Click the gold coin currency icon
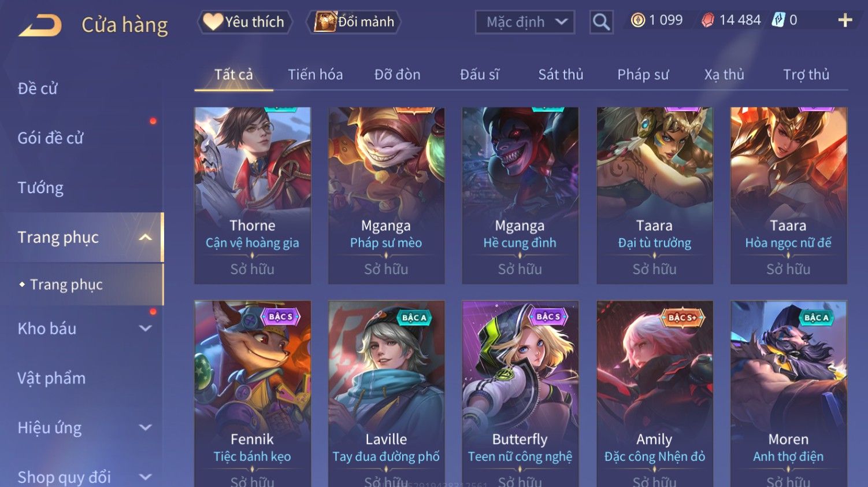Screen dimensions: 868x487 tap(638, 20)
